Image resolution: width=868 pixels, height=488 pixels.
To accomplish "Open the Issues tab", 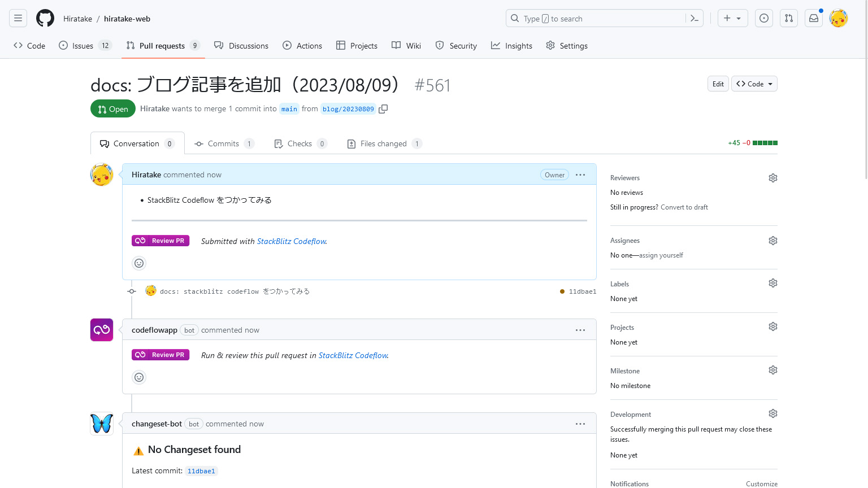I will [x=85, y=46].
